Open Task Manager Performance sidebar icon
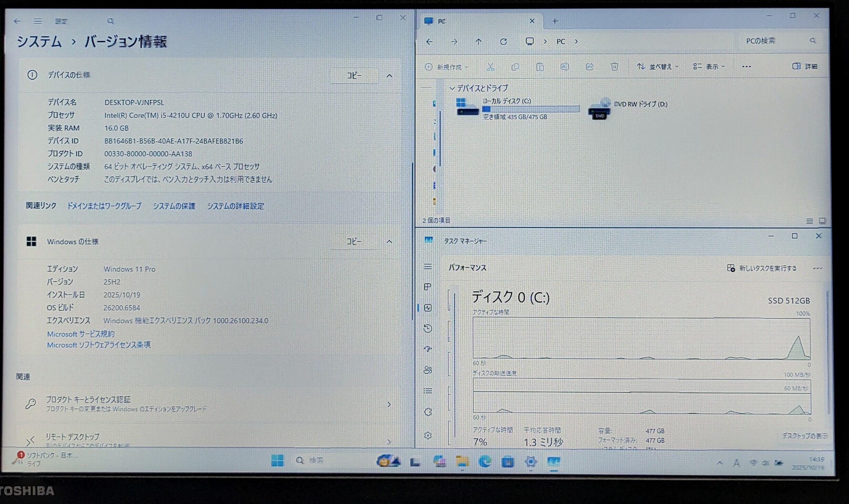Image resolution: width=849 pixels, height=504 pixels. (428, 308)
